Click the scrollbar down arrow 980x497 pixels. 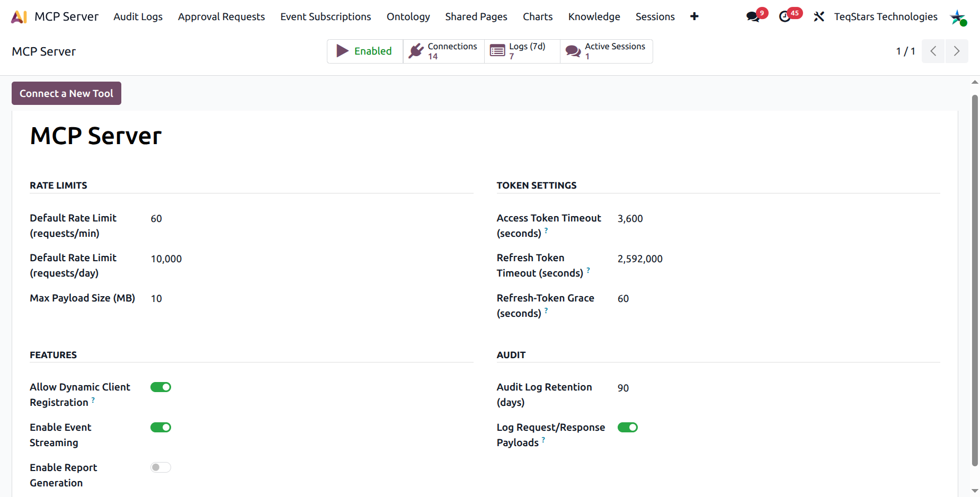tap(975, 491)
